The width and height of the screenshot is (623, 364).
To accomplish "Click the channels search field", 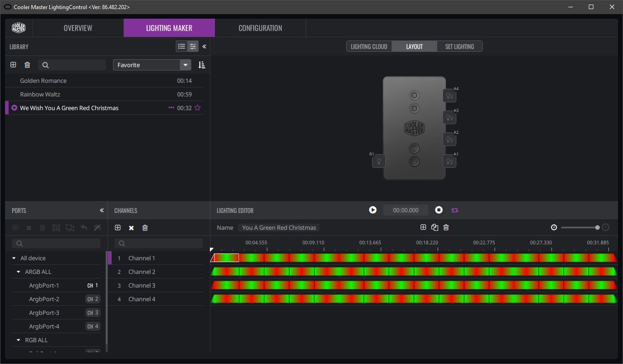I will coord(158,243).
